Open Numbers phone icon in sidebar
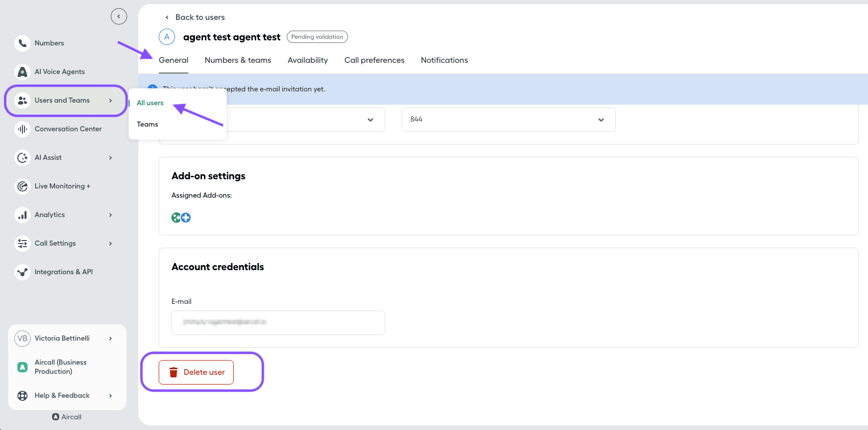This screenshot has width=868, height=430. 22,43
